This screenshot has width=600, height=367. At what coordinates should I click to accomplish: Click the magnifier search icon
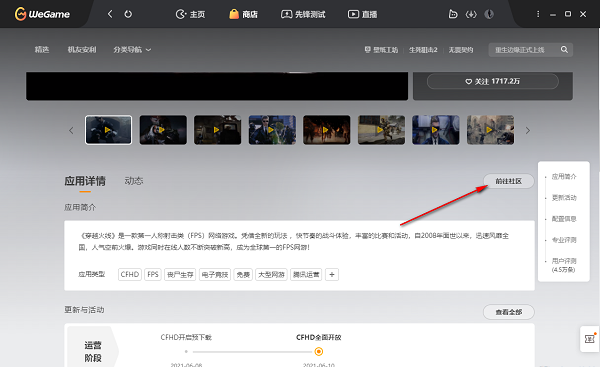(564, 49)
